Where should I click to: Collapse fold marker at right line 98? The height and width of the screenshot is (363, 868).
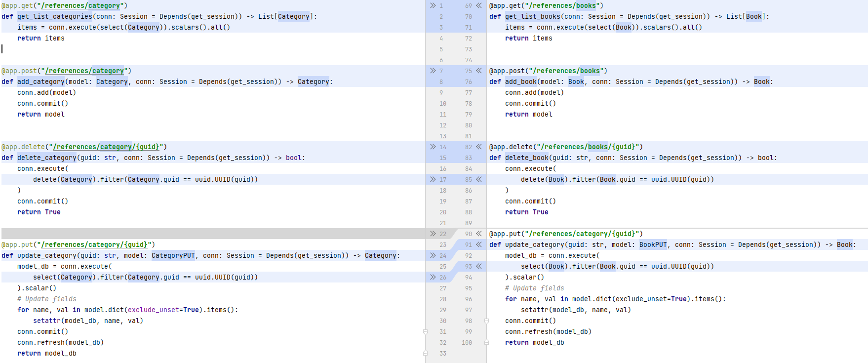pos(486,321)
